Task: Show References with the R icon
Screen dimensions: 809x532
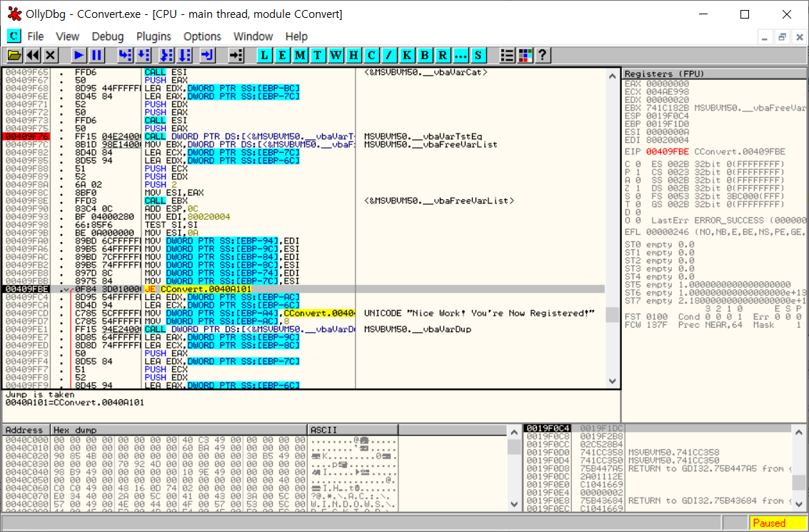Action: [443, 55]
